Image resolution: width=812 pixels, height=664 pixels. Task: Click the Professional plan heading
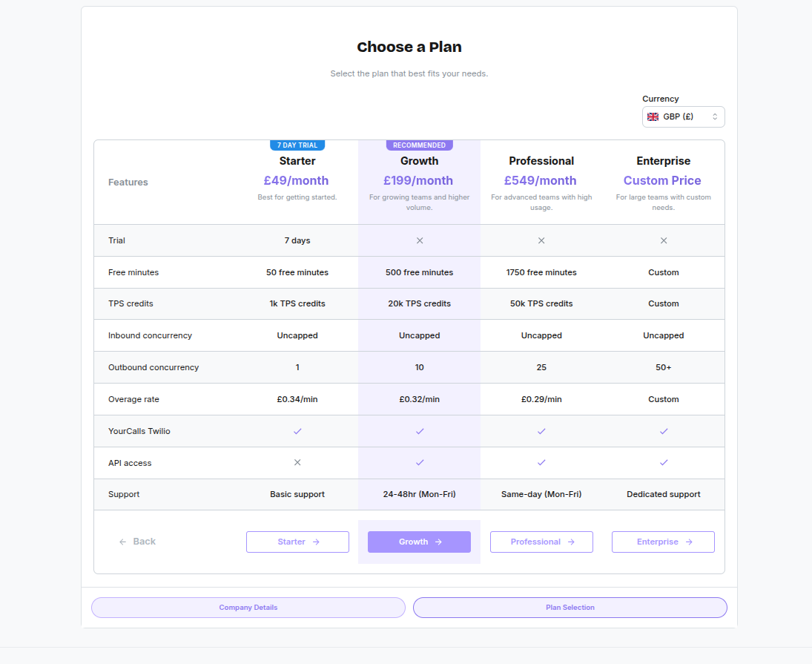coord(541,161)
